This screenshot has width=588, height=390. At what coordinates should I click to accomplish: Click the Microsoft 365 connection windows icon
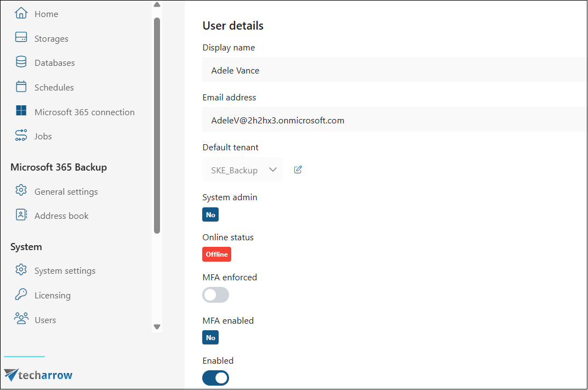coord(21,111)
